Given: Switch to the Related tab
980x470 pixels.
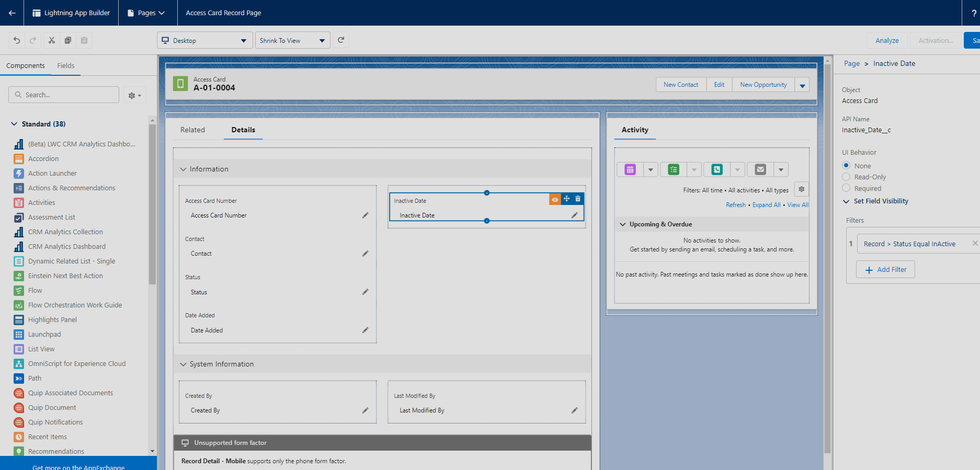Looking at the screenshot, I should click(x=192, y=130).
